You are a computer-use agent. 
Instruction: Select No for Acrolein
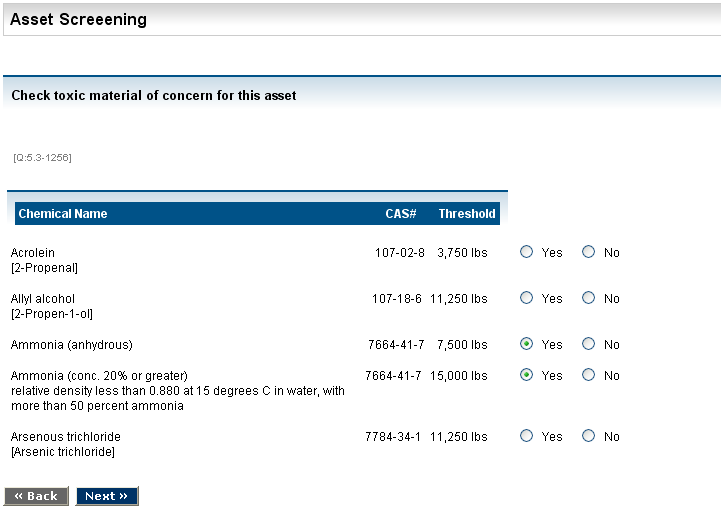(588, 253)
